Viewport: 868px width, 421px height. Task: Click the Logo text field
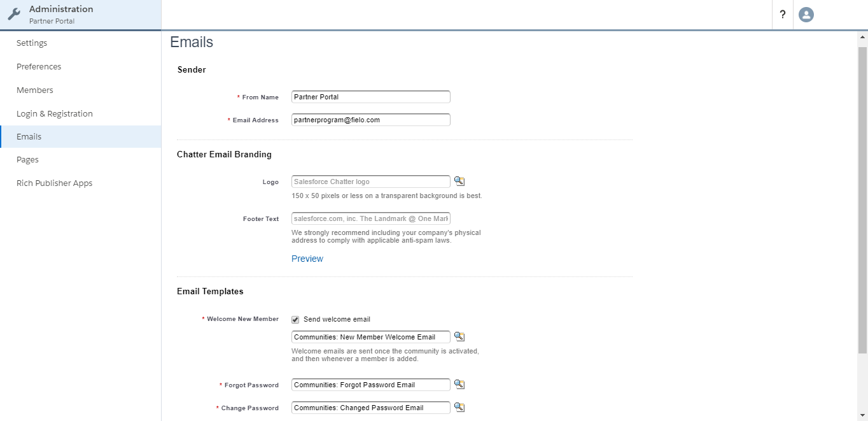(371, 182)
